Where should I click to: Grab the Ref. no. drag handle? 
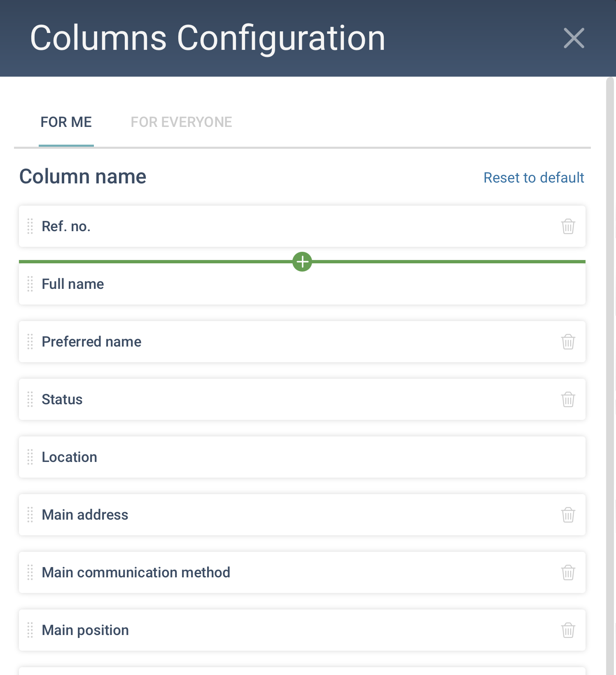point(30,226)
